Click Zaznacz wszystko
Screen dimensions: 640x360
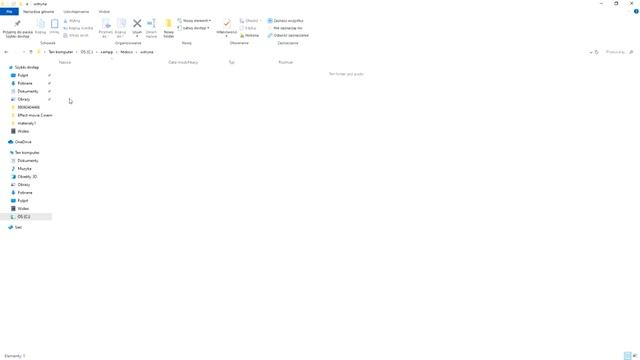[285, 21]
